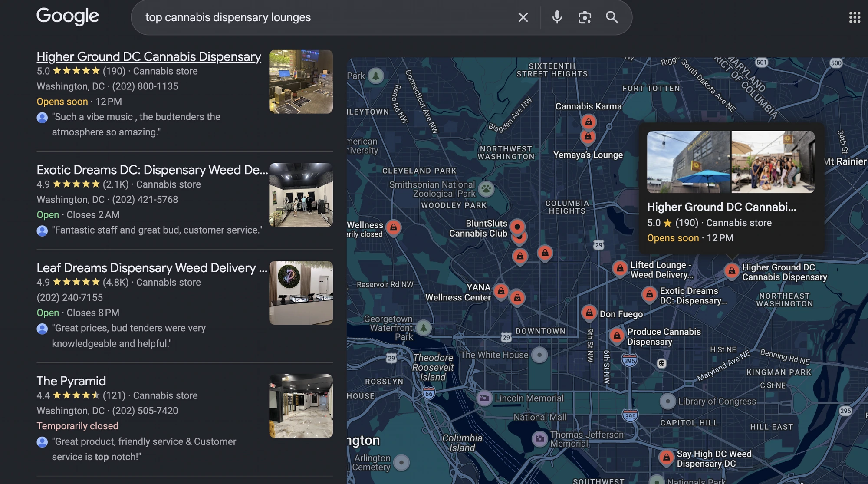Go to Google homepage via logo

pos(68,16)
